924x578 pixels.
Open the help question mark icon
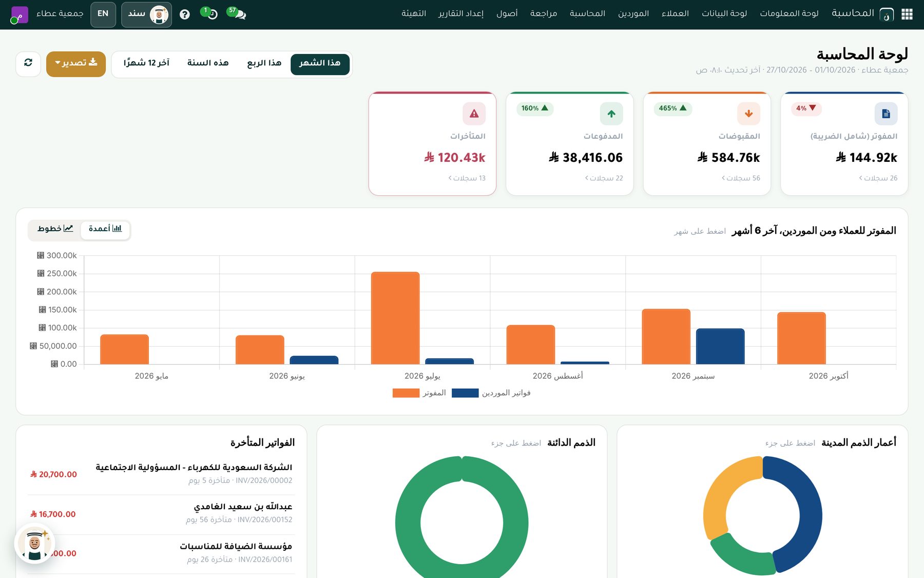[185, 14]
